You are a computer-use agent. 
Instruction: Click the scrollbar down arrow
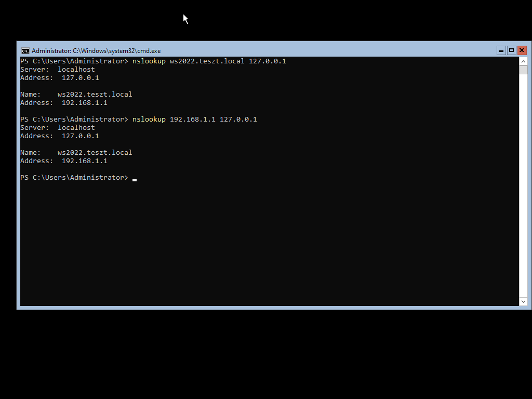click(x=523, y=301)
